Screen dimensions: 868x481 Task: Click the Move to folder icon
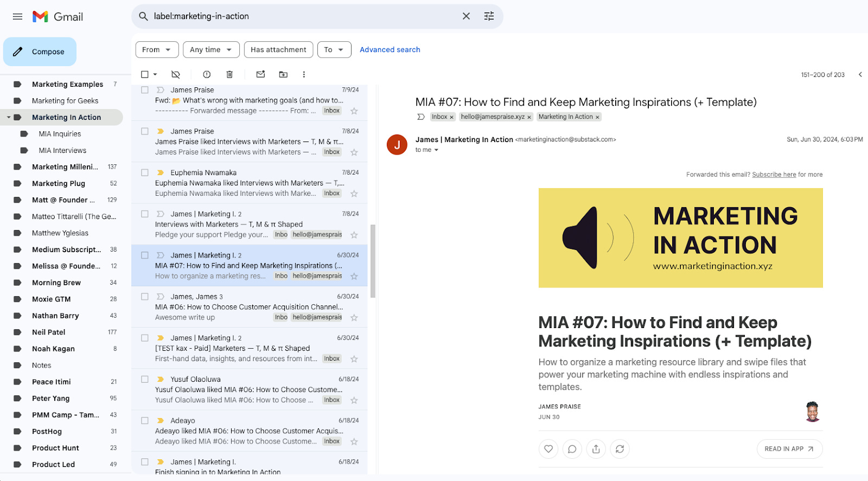pos(283,74)
